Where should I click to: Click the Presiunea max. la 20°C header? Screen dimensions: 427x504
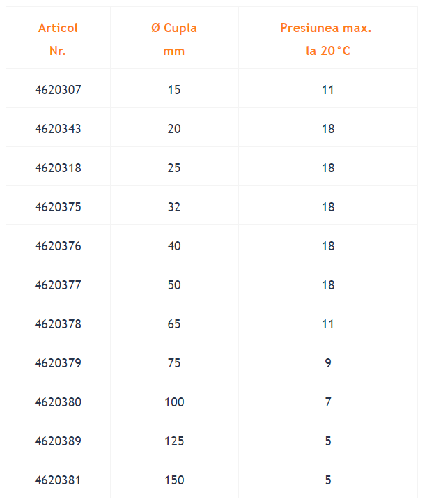click(327, 39)
